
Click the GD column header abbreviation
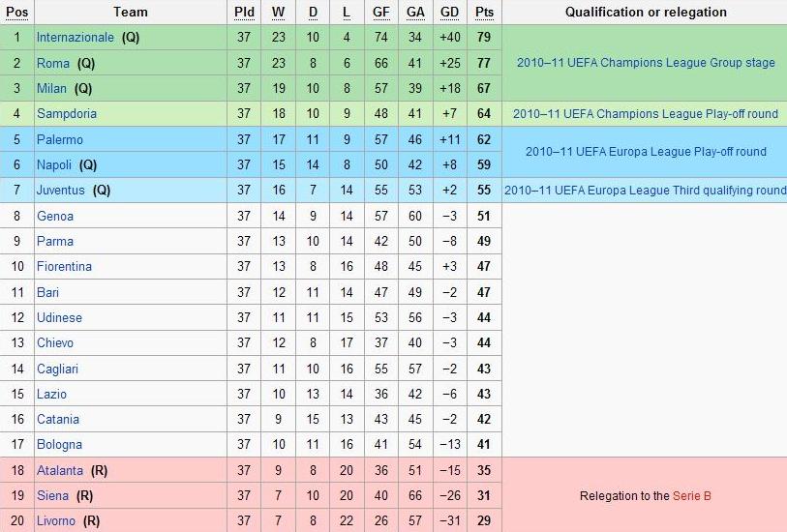450,13
